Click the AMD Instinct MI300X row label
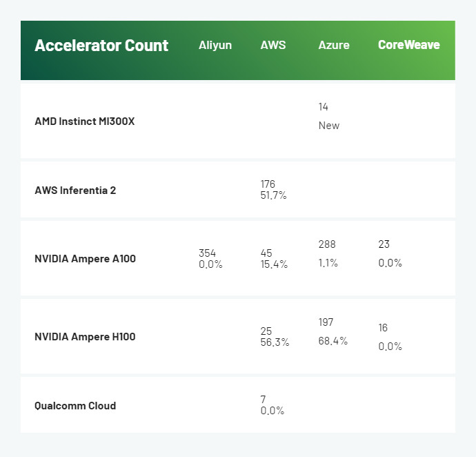This screenshot has width=476, height=457. pos(85,121)
